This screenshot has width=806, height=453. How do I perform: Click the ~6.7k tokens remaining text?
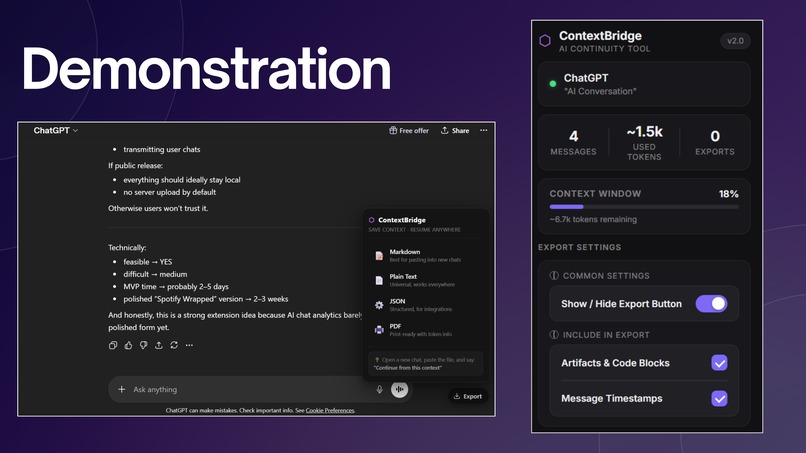[x=593, y=220]
